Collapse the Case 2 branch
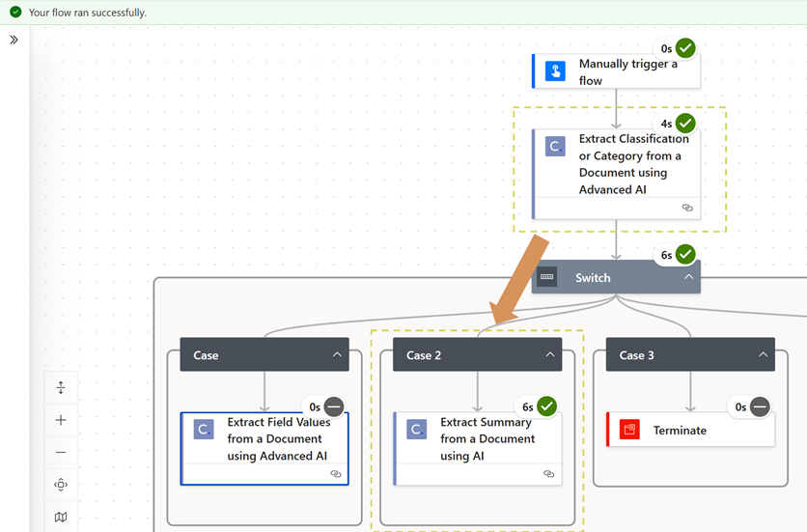This screenshot has height=532, width=807. coord(549,355)
